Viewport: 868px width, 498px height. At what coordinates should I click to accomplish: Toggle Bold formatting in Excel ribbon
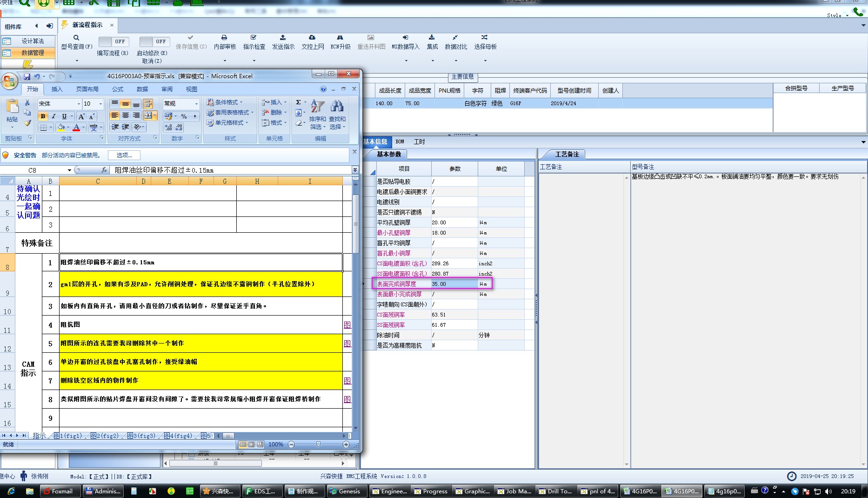tap(43, 116)
